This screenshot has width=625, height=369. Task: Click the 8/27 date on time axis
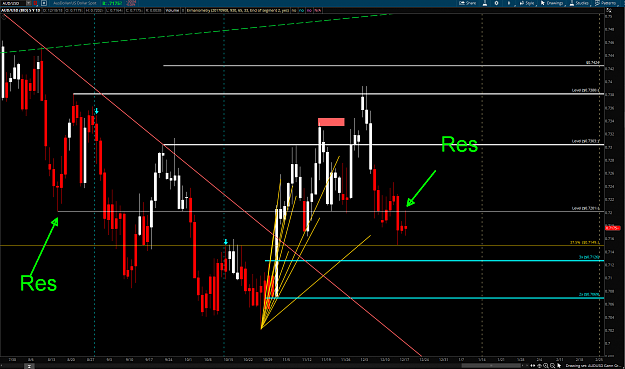pos(90,359)
